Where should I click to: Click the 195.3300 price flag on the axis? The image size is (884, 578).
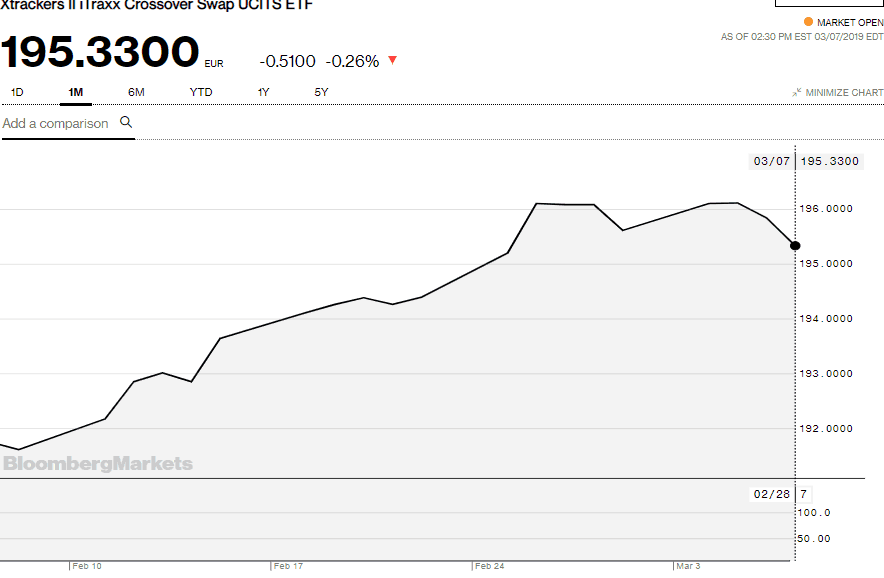[831, 161]
